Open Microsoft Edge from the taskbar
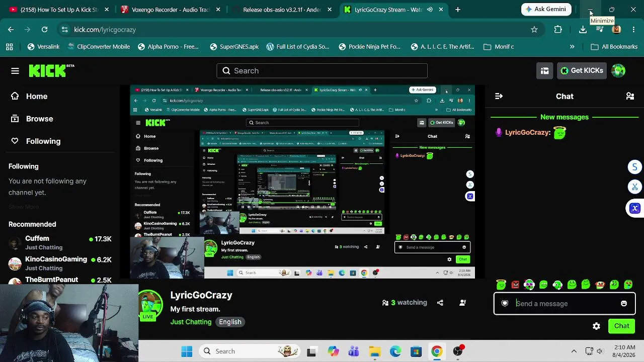Image resolution: width=644 pixels, height=362 pixels. tap(395, 351)
